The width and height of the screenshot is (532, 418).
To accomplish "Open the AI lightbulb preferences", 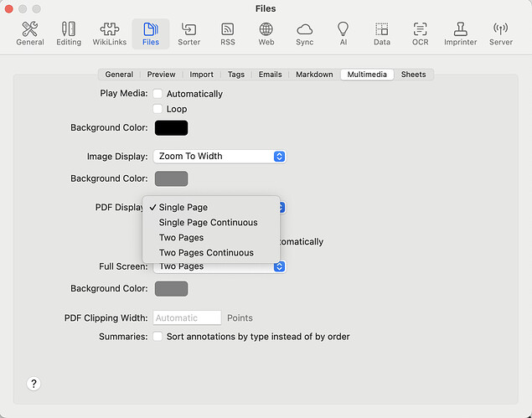I will (343, 34).
